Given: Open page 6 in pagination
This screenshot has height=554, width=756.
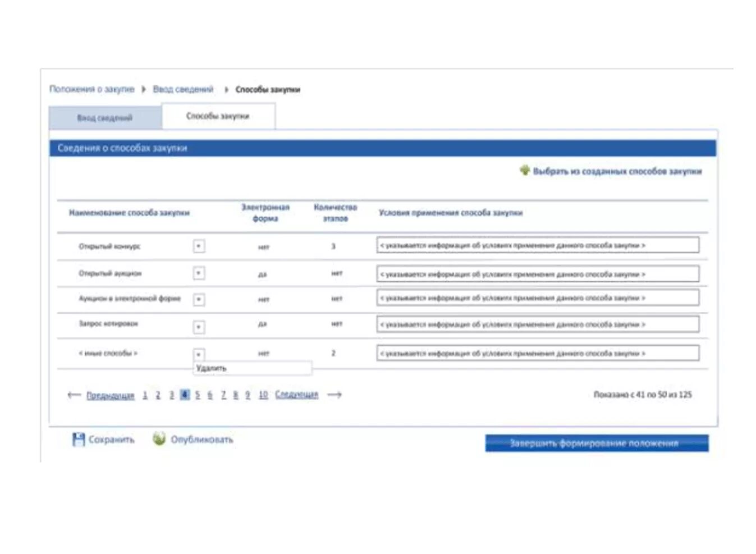Looking at the screenshot, I should (x=210, y=395).
